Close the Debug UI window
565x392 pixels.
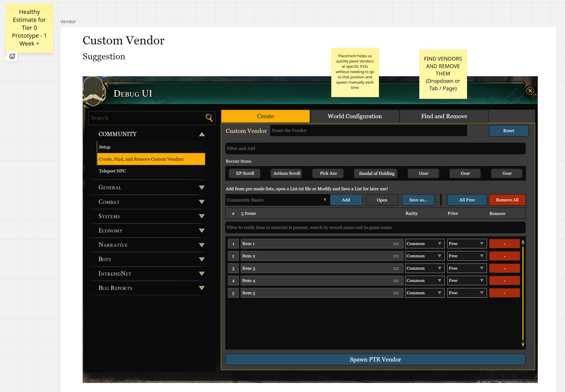(530, 91)
